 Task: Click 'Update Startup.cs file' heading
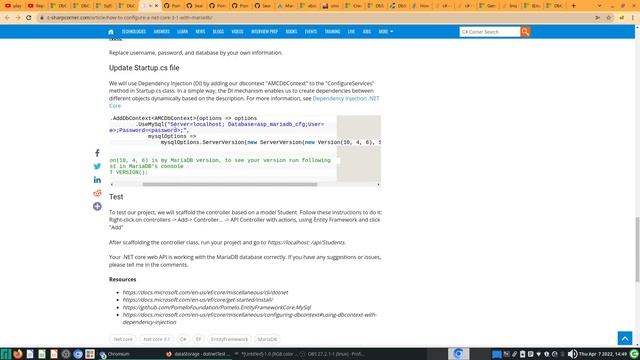click(144, 68)
